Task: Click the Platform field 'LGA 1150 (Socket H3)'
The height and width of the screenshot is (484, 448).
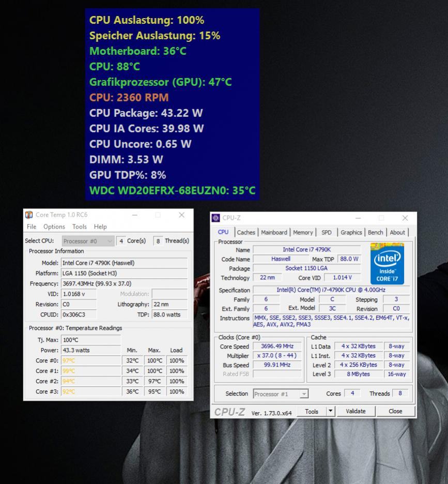Action: point(124,273)
